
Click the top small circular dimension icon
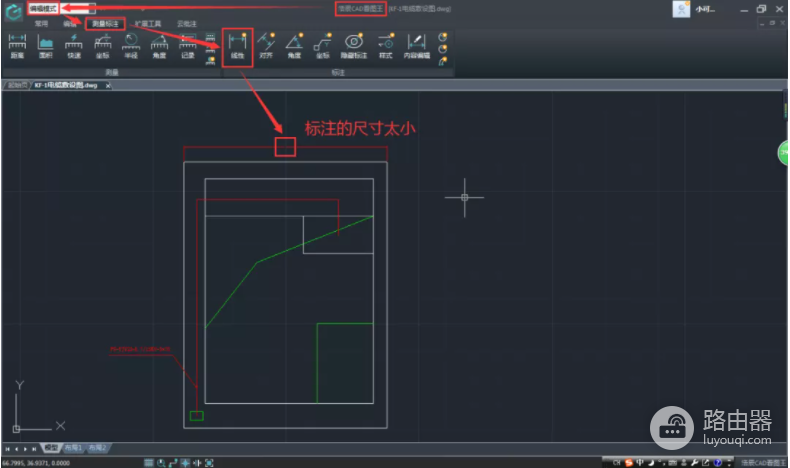442,37
